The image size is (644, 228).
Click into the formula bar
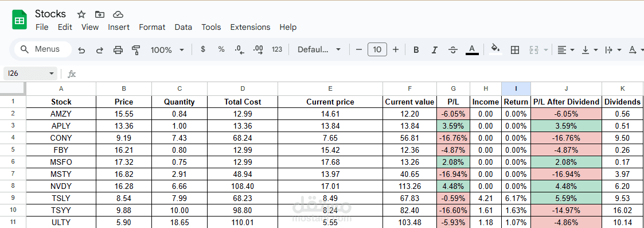[361, 74]
